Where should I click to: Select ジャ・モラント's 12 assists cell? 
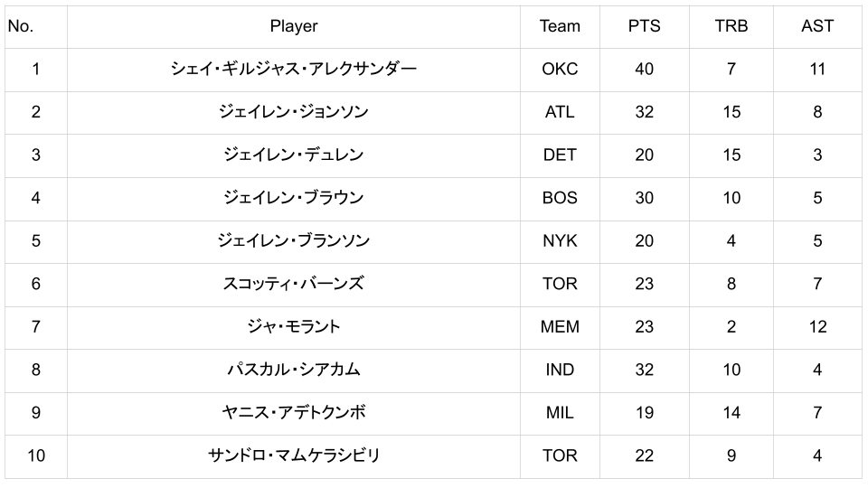coord(817,326)
